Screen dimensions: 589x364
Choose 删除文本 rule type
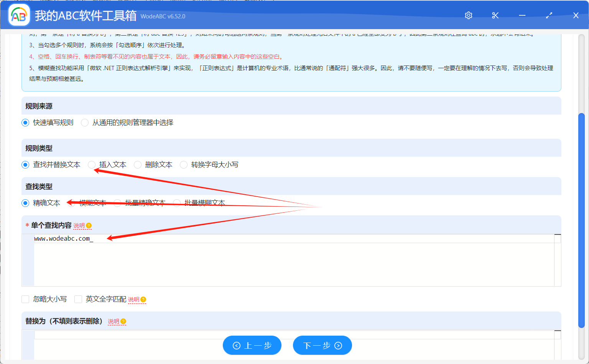138,165
